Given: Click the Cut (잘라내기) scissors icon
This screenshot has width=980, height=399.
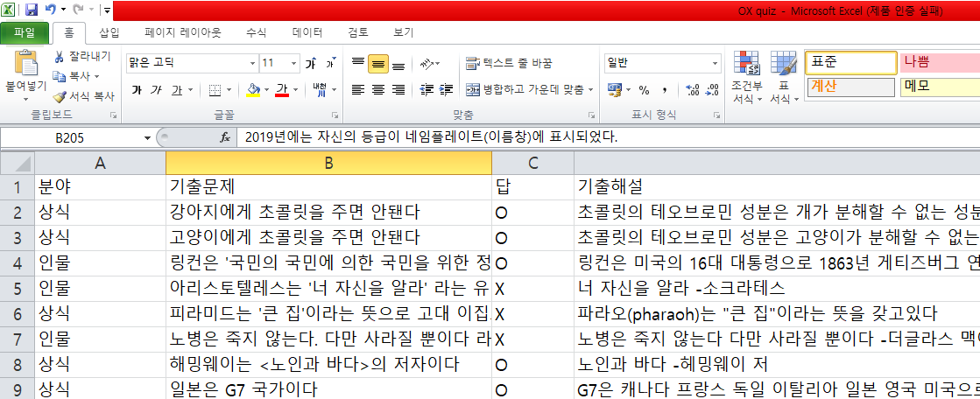Looking at the screenshot, I should pos(59,57).
